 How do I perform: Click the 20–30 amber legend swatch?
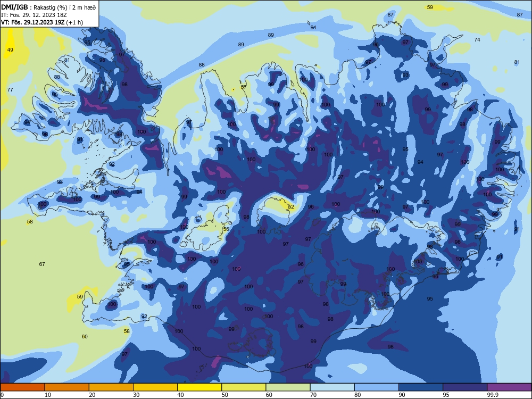pos(111,387)
